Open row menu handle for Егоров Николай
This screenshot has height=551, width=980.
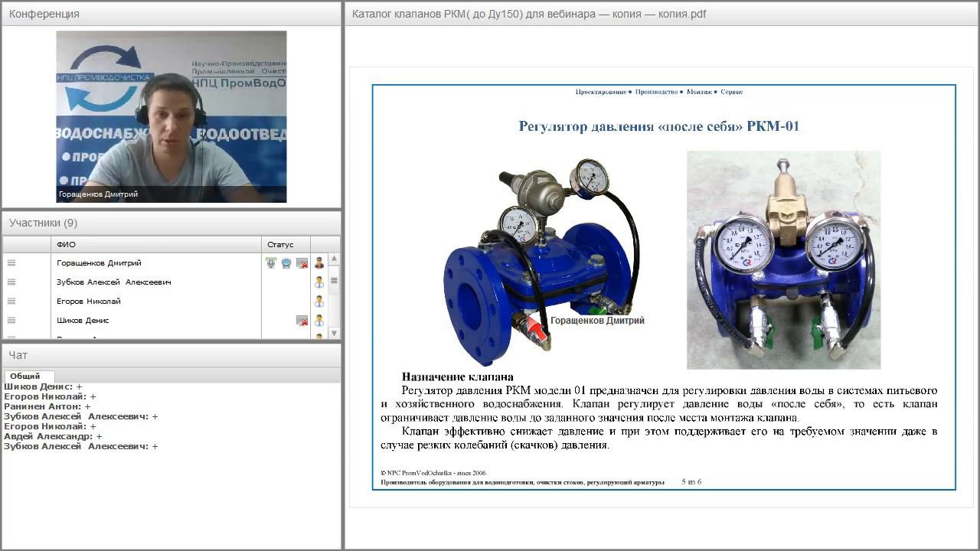click(x=11, y=301)
